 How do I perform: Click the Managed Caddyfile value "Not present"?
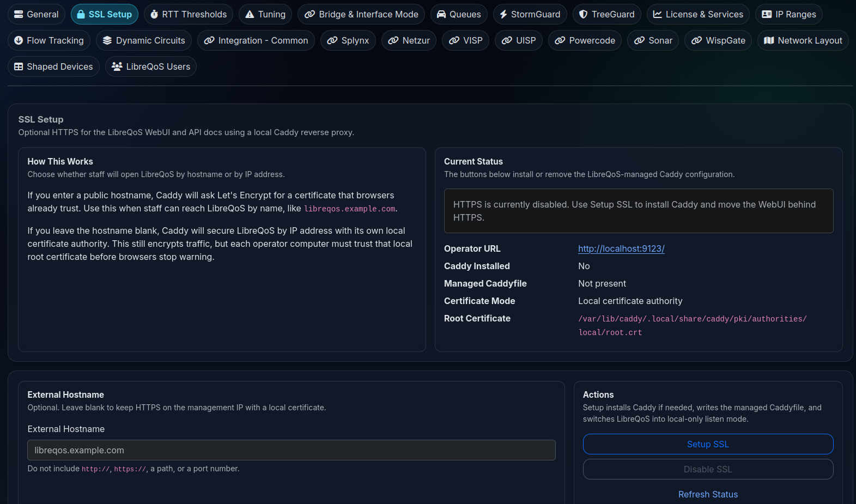pos(602,283)
